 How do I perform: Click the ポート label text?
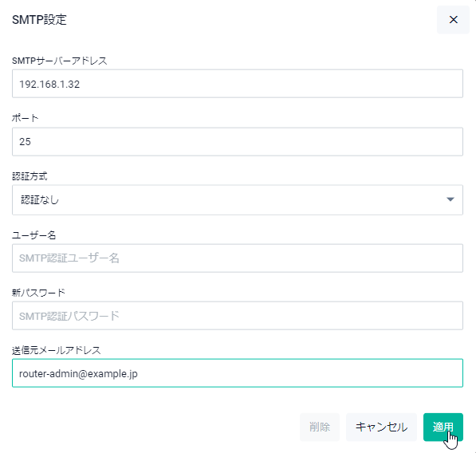(26, 118)
